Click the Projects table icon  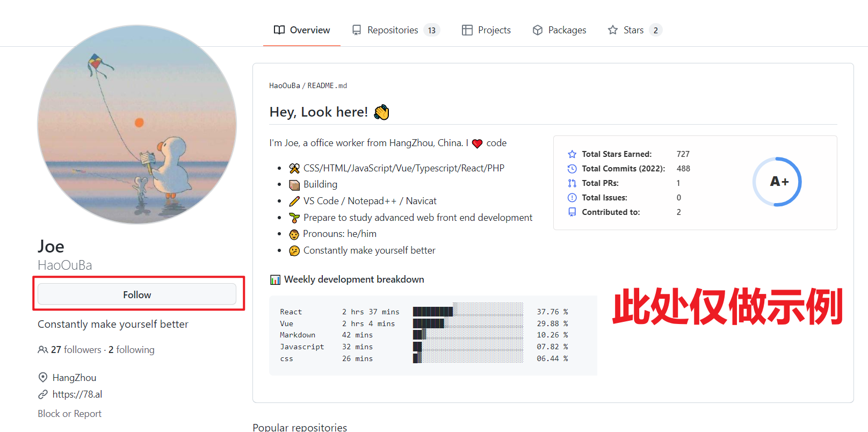tap(467, 30)
